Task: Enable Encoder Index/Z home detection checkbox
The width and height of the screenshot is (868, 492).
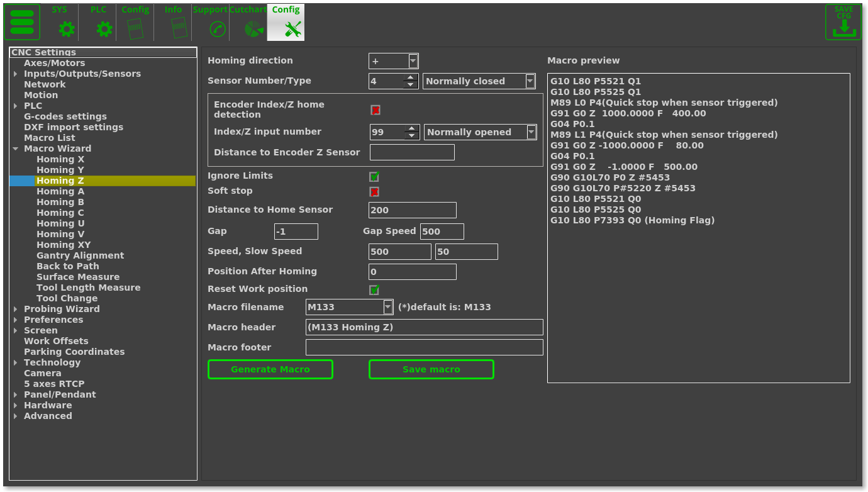Action: [x=375, y=110]
